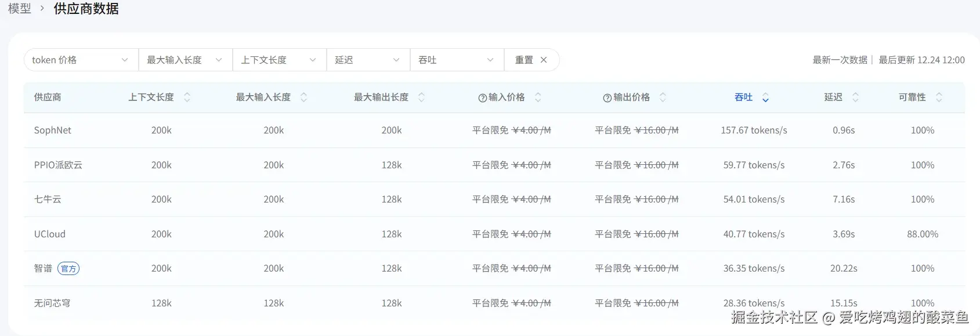
Task: Sort table by 上下文长度 column arrows
Action: (x=187, y=97)
